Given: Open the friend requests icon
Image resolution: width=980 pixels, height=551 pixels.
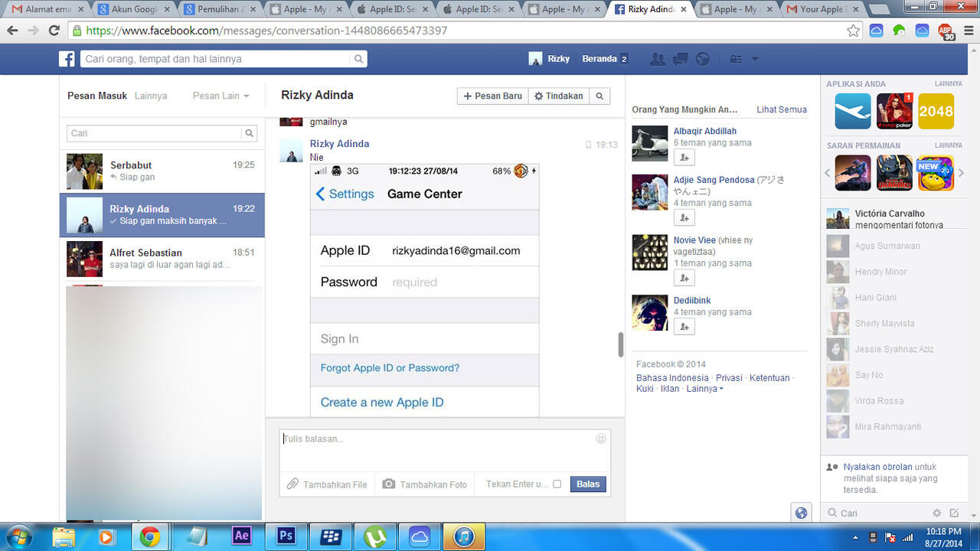Looking at the screenshot, I should pyautogui.click(x=657, y=59).
